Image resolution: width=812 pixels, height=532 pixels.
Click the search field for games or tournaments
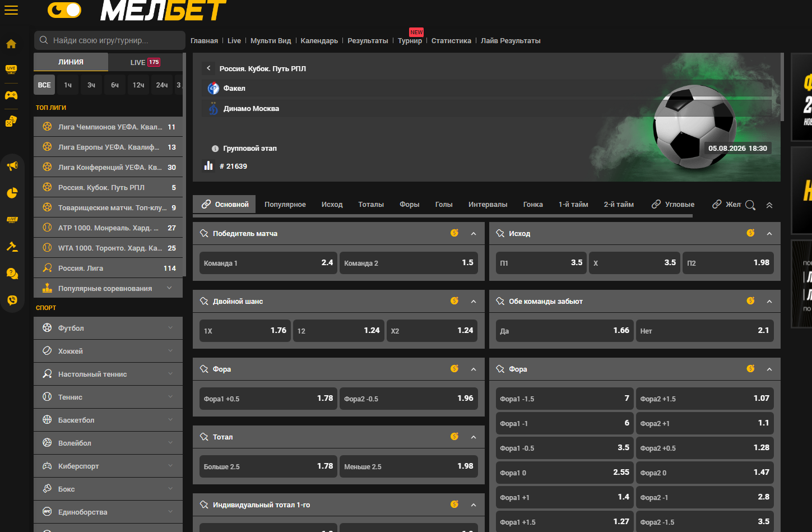(110, 40)
